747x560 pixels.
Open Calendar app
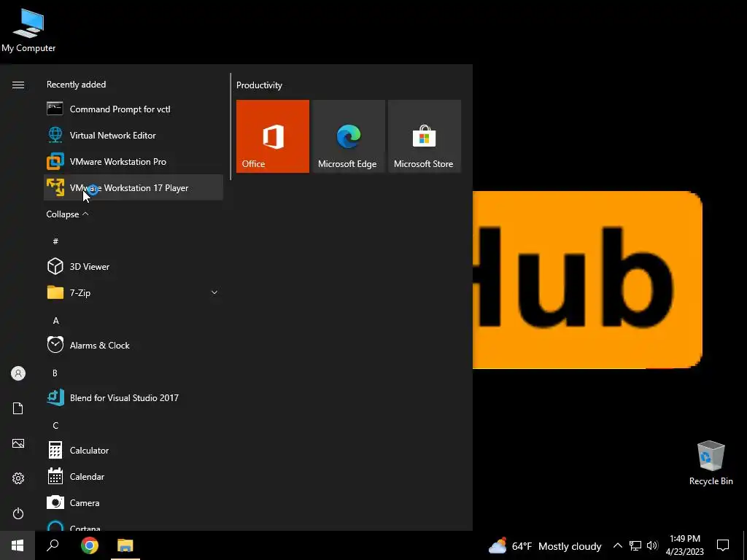pyautogui.click(x=133, y=476)
